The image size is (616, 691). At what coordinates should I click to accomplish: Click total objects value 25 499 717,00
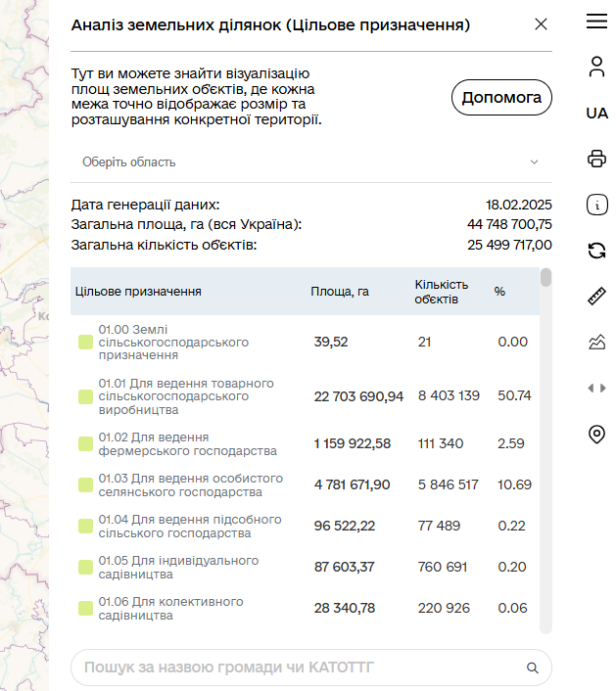click(x=509, y=245)
